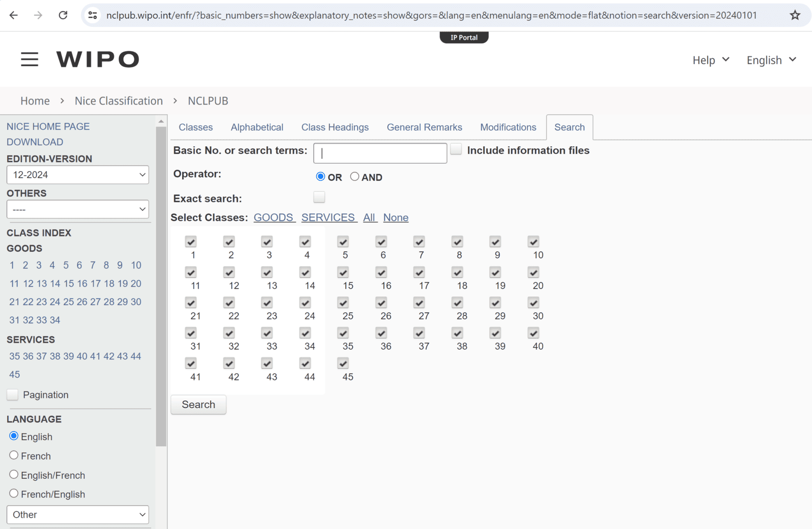812x529 pixels.
Task: Click the sidebar scrollbar up arrow
Action: pos(161,121)
